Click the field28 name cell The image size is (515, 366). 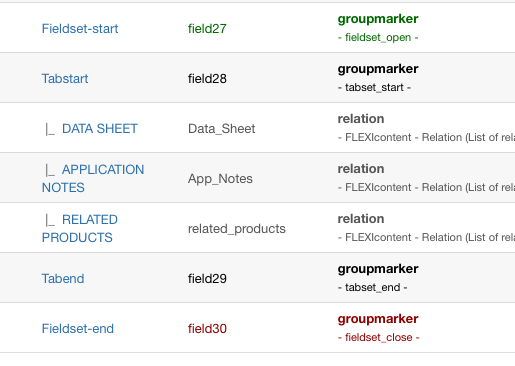point(207,79)
